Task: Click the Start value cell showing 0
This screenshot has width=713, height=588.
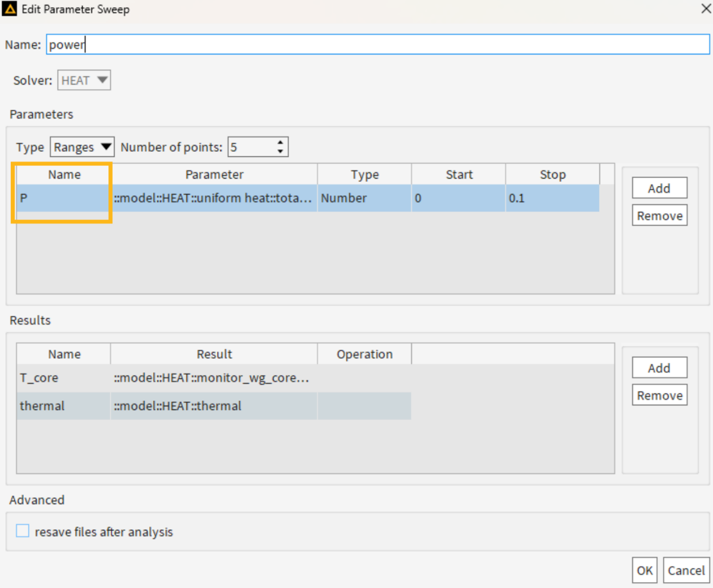Action: 457,198
